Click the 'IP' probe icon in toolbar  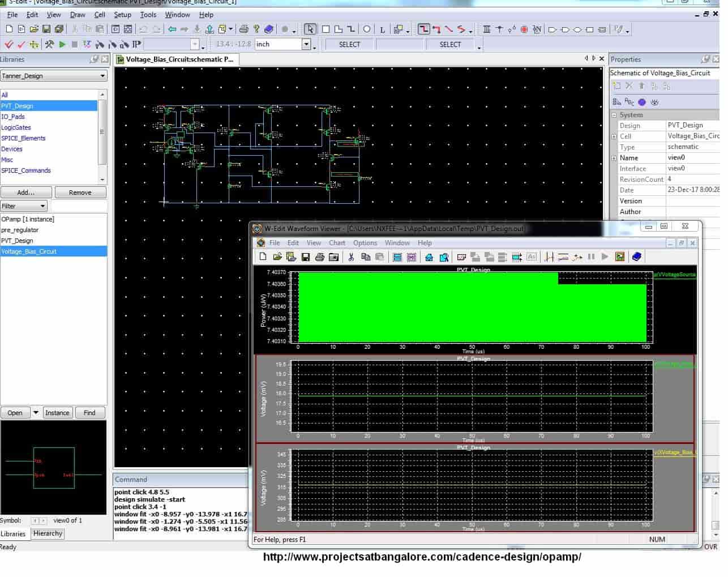(136, 44)
